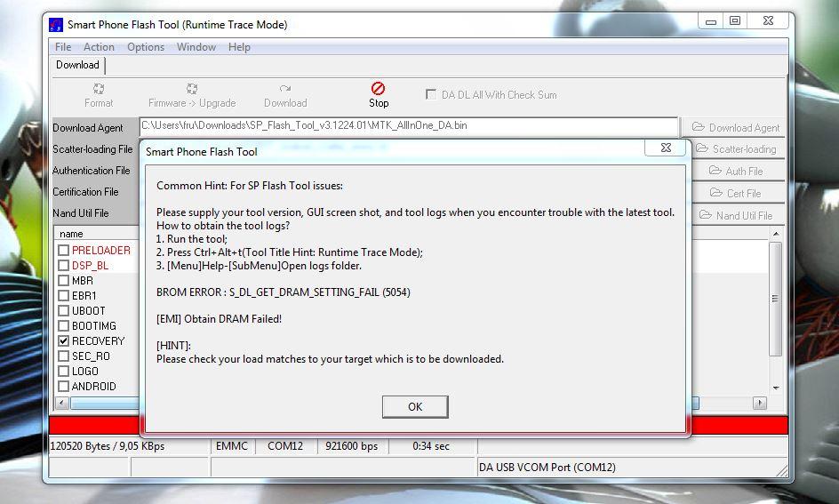Open the File menu

click(63, 47)
